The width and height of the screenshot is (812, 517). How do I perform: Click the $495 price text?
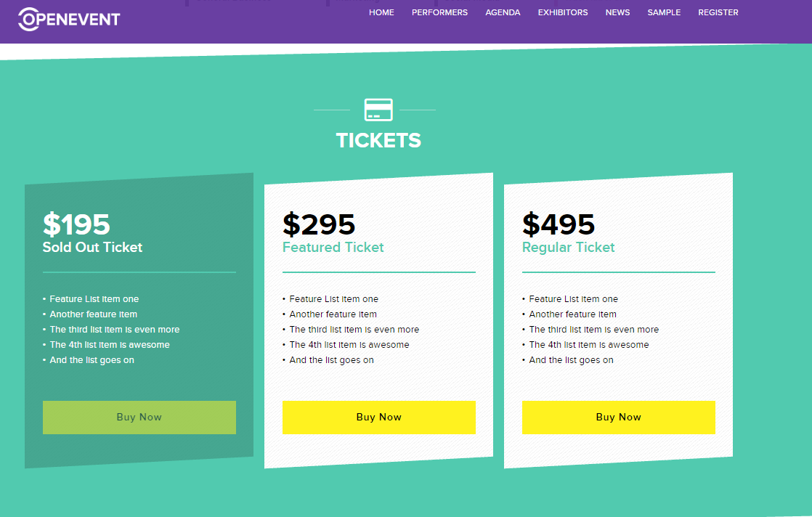point(559,224)
